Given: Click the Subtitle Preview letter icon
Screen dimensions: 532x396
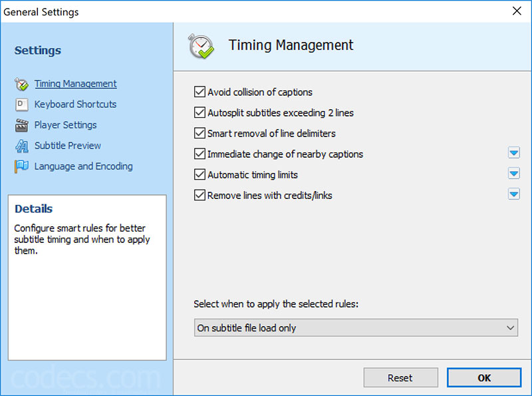Looking at the screenshot, I should [x=21, y=146].
